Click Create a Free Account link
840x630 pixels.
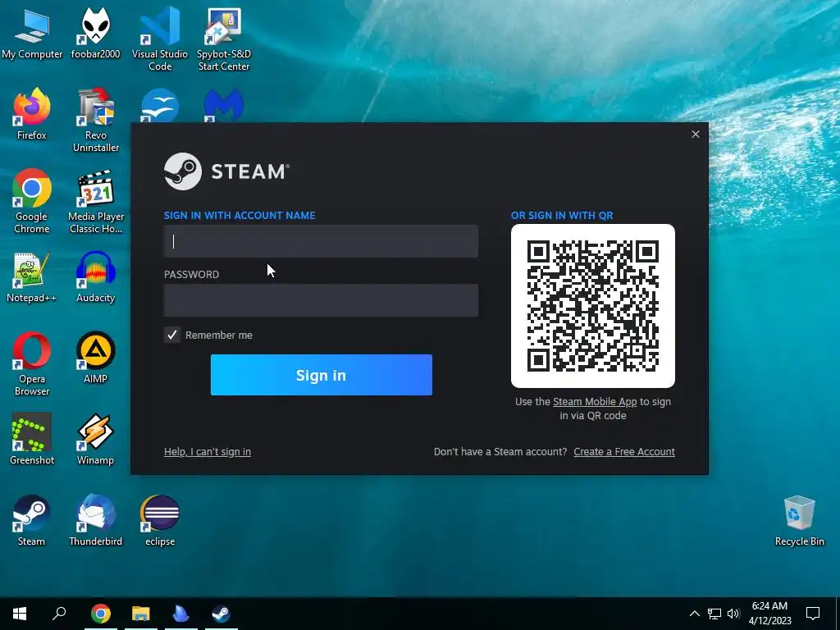click(624, 452)
